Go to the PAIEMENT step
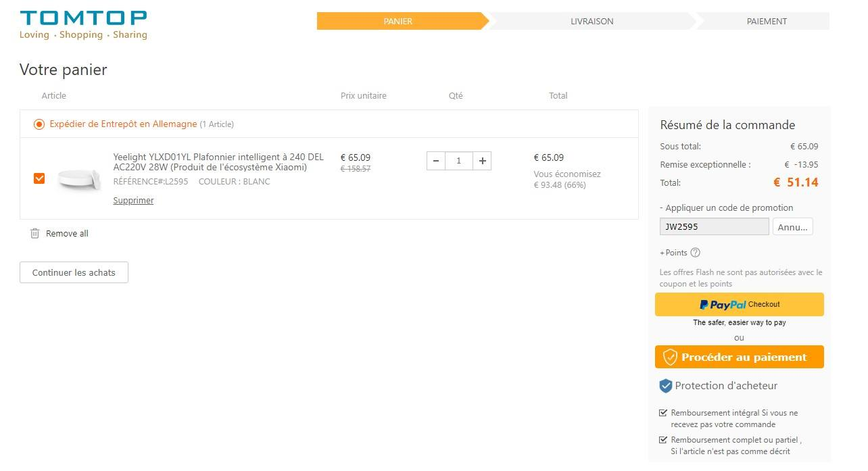Viewport: 868px width, 471px height. (766, 22)
